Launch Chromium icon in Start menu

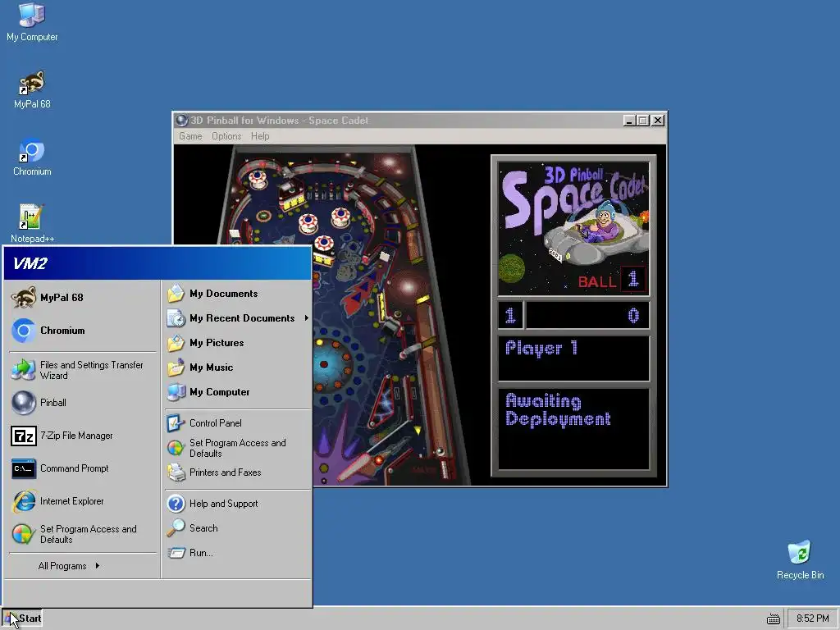click(x=24, y=331)
